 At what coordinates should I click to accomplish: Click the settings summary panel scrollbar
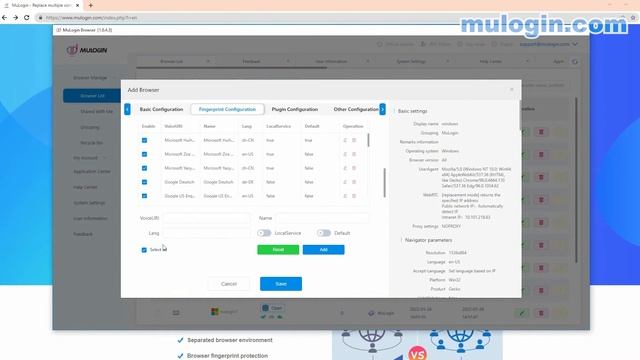coord(520,116)
